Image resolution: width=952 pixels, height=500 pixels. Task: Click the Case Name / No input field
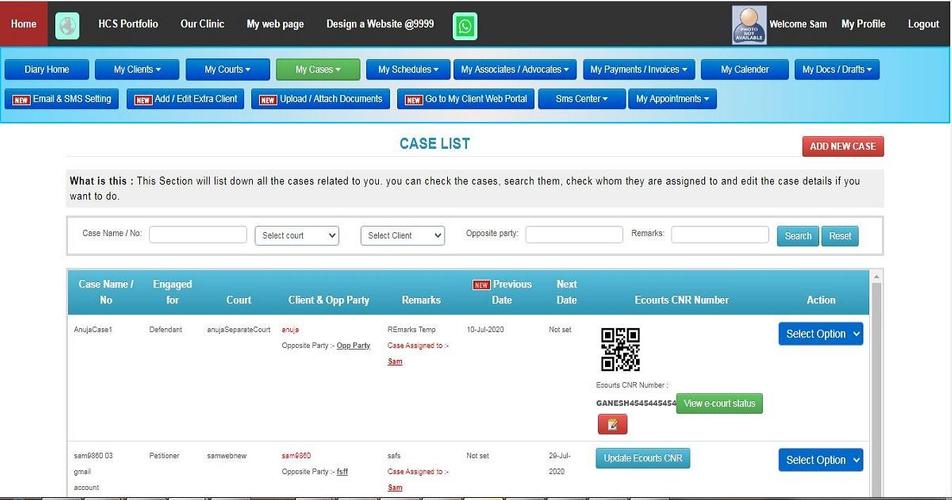tap(198, 235)
